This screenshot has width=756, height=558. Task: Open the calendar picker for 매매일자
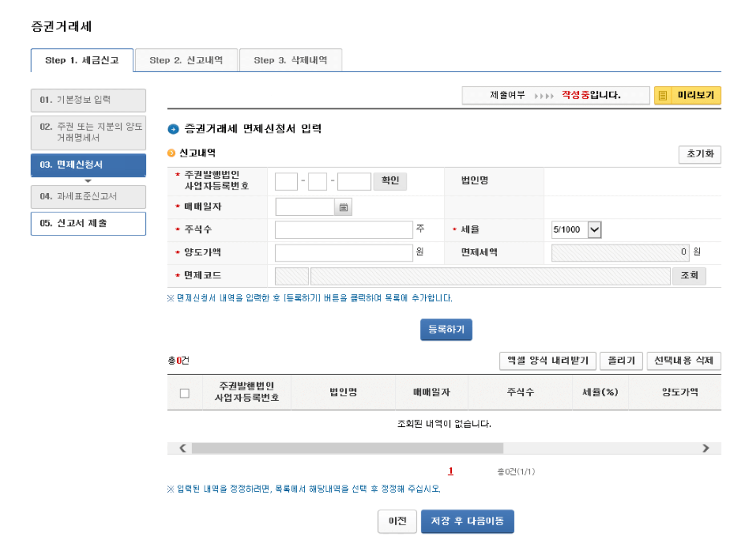coord(343,207)
